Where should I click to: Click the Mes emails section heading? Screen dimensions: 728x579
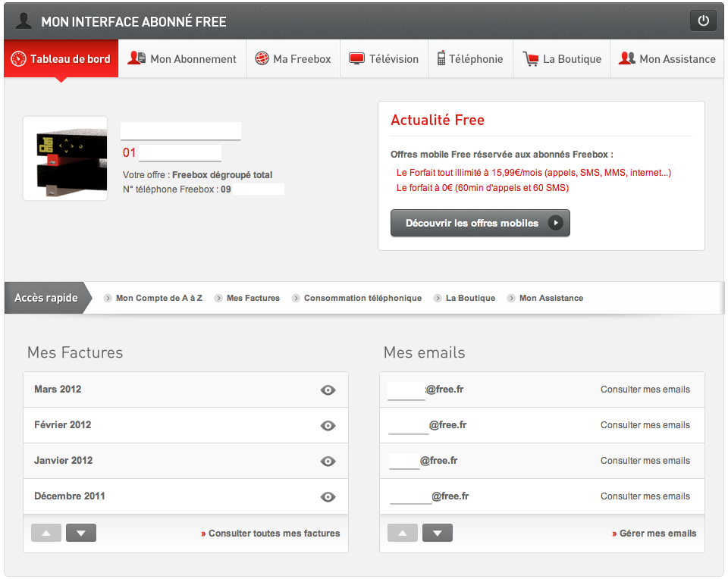pos(425,352)
